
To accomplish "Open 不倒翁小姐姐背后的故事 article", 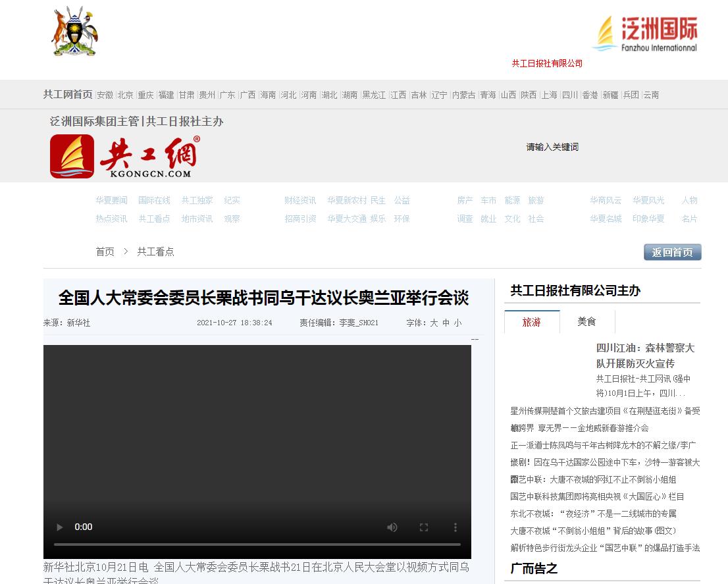I will tap(593, 531).
